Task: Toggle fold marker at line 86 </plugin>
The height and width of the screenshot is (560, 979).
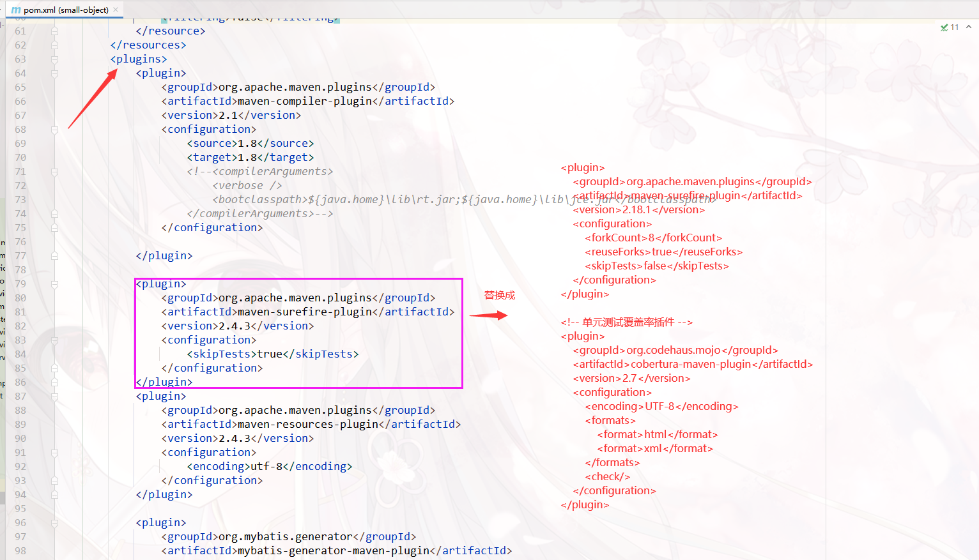Action: point(54,382)
